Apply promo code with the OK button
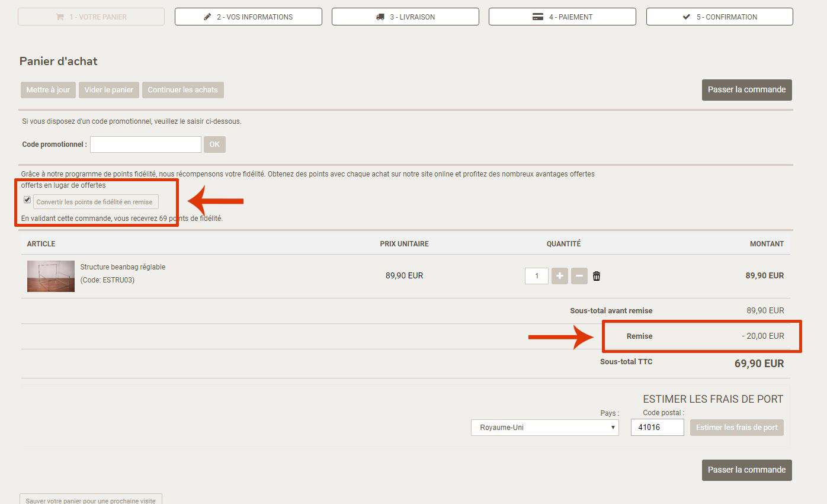Viewport: 827px width, 504px height. tap(214, 145)
